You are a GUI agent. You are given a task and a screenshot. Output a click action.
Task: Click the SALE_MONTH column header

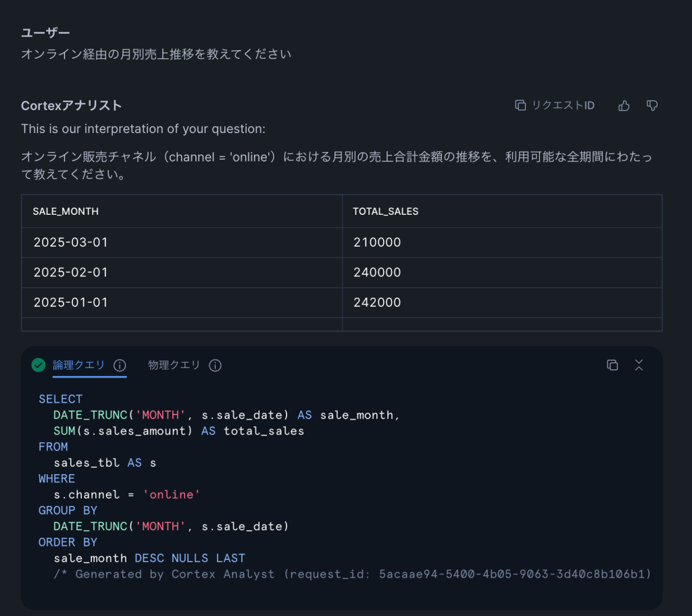[x=66, y=211]
